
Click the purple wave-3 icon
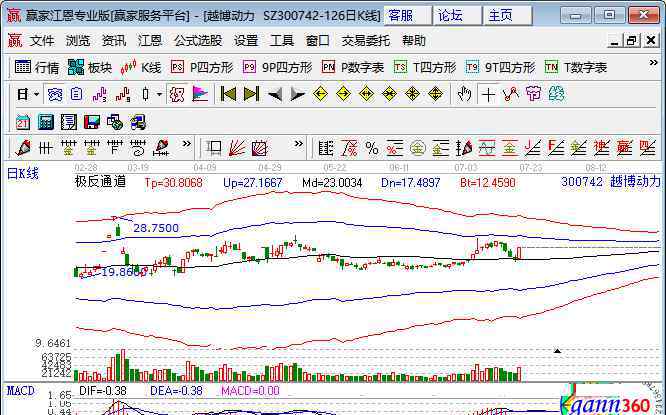pyautogui.click(x=99, y=94)
